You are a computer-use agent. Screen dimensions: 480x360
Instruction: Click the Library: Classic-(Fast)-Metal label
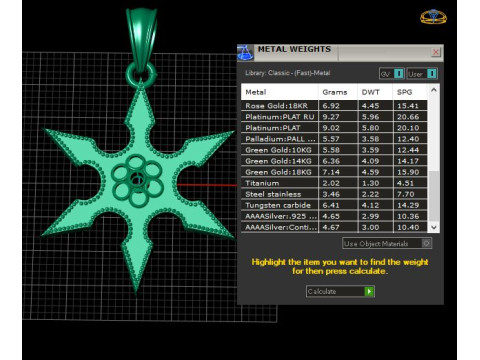click(288, 73)
